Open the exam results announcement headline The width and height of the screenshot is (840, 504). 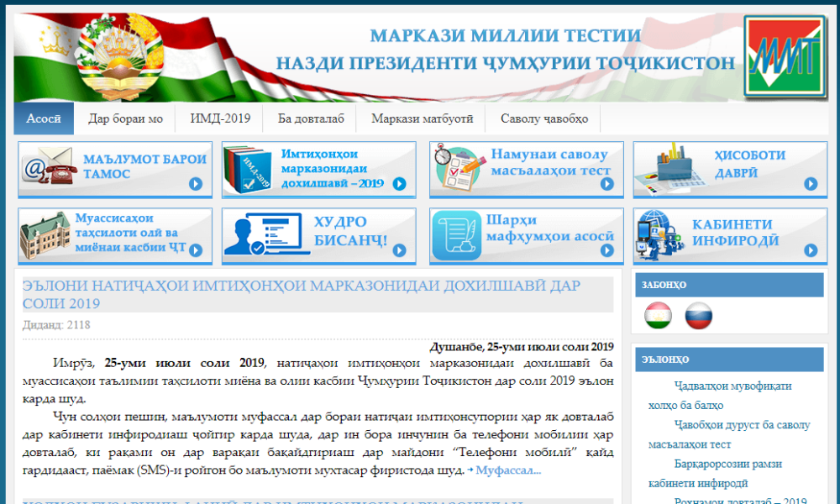[x=301, y=294]
